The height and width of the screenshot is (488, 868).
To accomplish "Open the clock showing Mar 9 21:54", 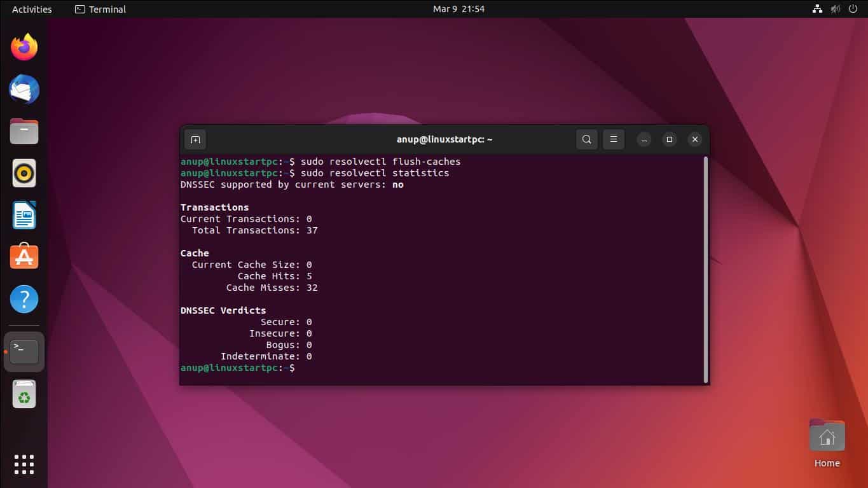I will coord(458,9).
